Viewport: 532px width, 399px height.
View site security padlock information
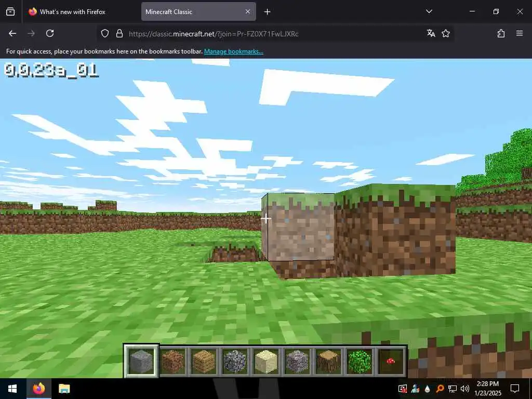coord(119,33)
